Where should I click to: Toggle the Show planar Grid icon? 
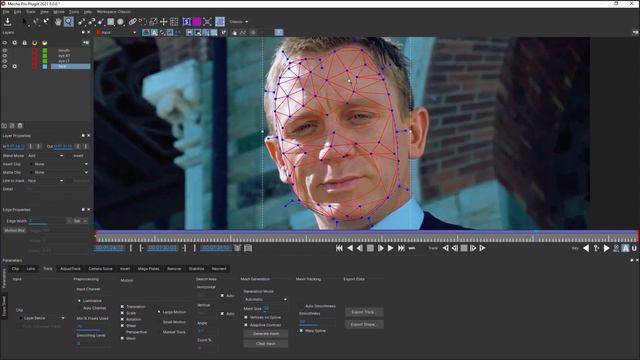click(174, 22)
